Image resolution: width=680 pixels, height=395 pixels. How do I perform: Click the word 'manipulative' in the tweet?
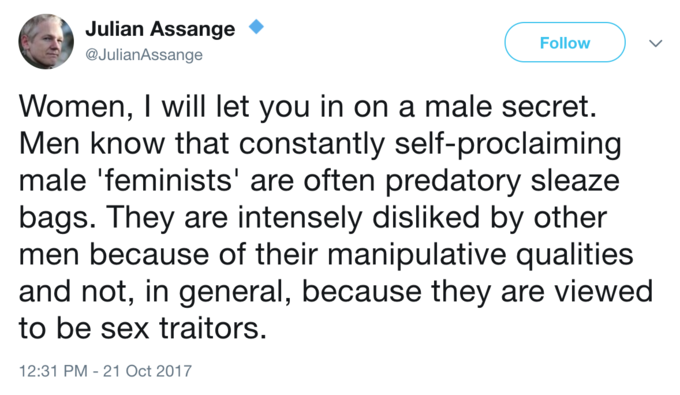point(416,255)
